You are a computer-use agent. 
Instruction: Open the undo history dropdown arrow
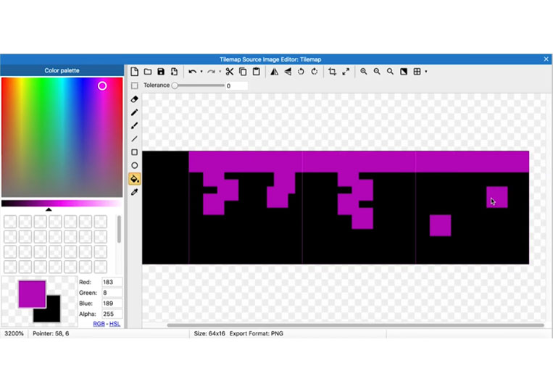click(x=201, y=72)
